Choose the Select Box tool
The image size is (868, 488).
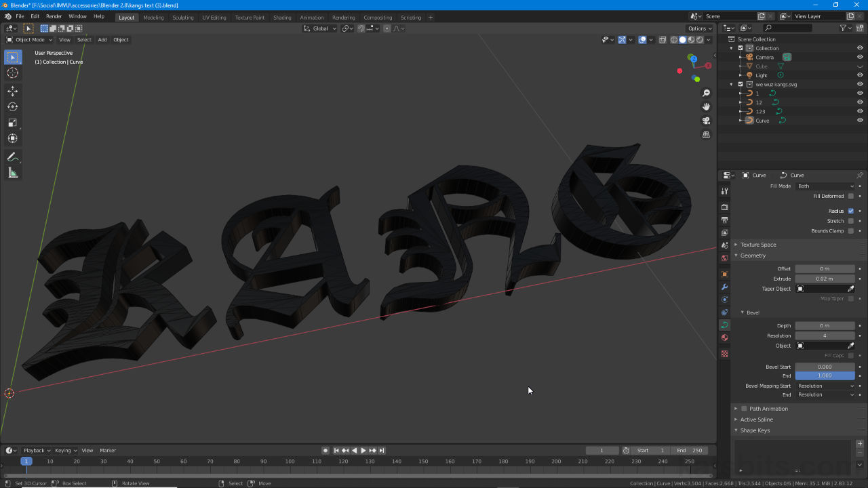(13, 57)
